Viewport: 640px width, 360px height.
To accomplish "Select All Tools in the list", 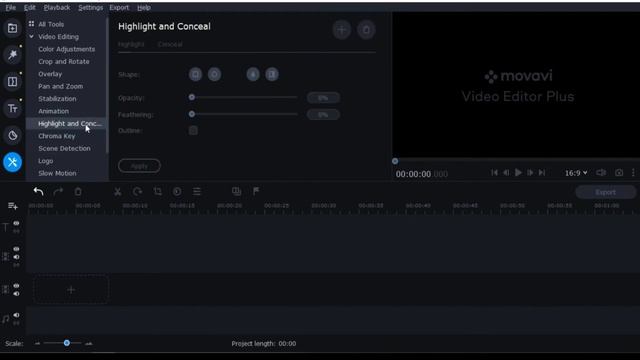I will point(51,24).
